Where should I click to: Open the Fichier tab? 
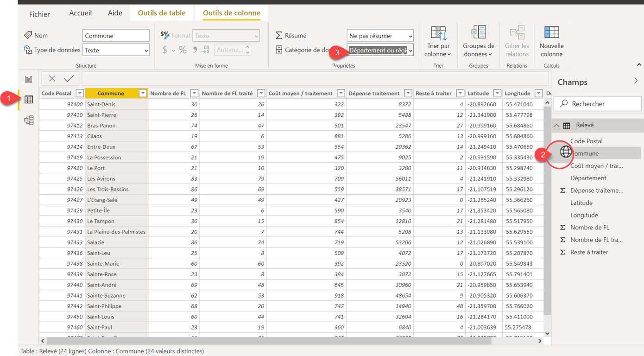pyautogui.click(x=39, y=14)
